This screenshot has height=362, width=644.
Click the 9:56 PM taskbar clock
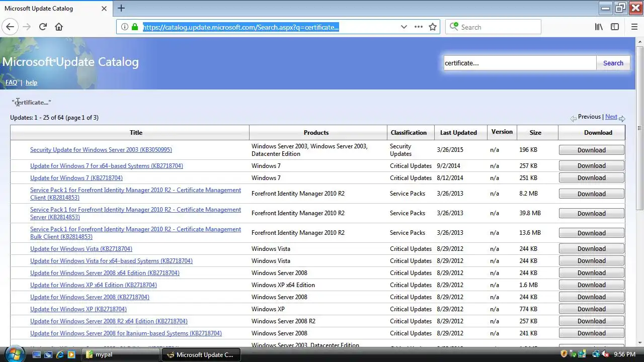pyautogui.click(x=624, y=354)
